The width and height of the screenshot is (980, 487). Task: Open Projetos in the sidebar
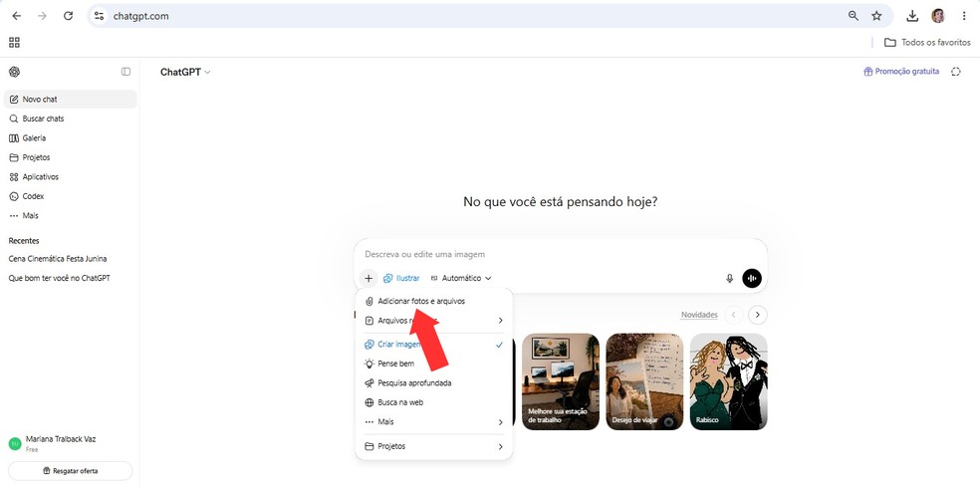70,157
